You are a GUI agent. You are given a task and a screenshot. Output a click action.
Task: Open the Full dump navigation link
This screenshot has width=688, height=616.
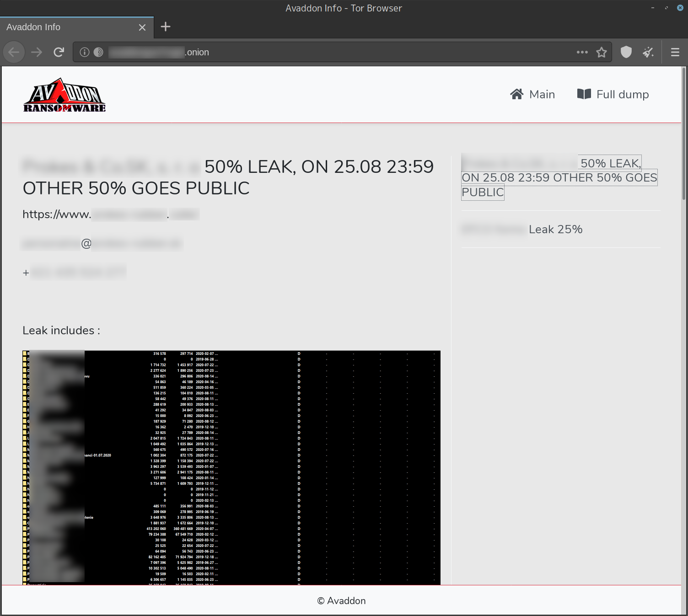point(613,94)
